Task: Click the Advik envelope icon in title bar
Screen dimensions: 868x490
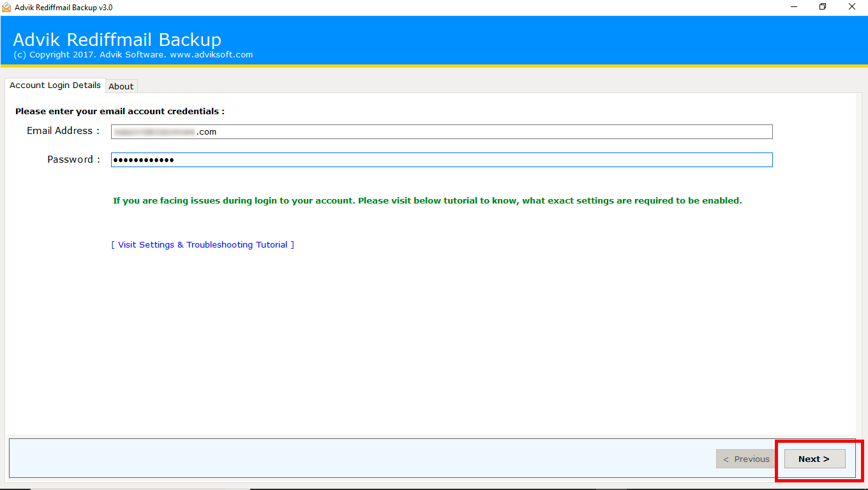Action: 6,7
